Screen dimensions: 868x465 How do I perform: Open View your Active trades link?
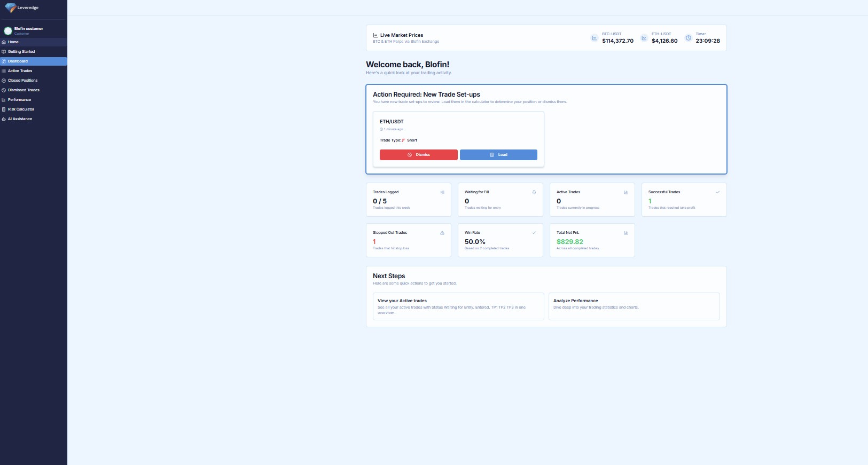tap(458, 306)
